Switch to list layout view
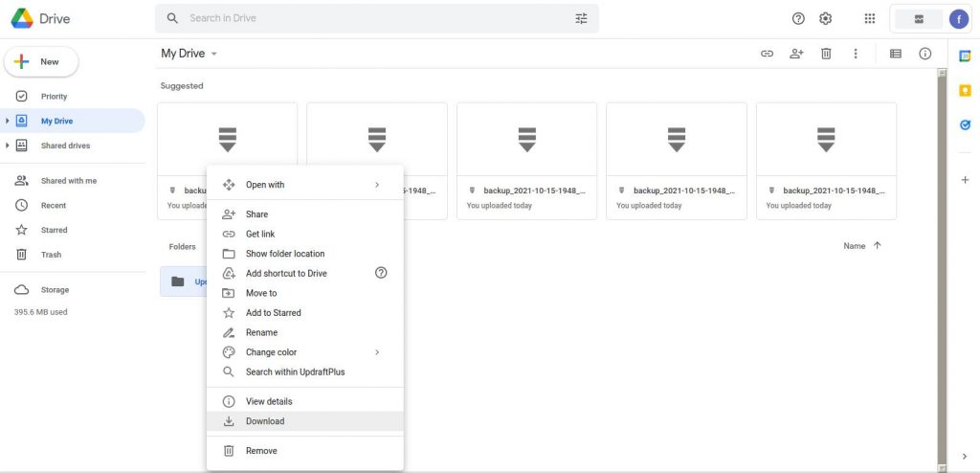 pyautogui.click(x=896, y=54)
